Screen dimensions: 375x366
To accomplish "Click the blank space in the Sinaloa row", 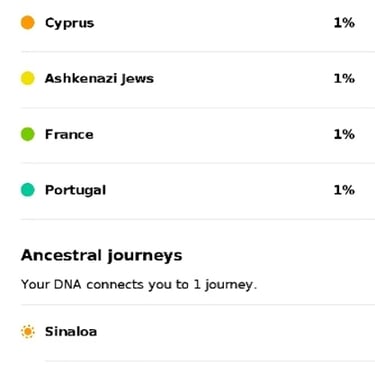I will click(x=233, y=332).
